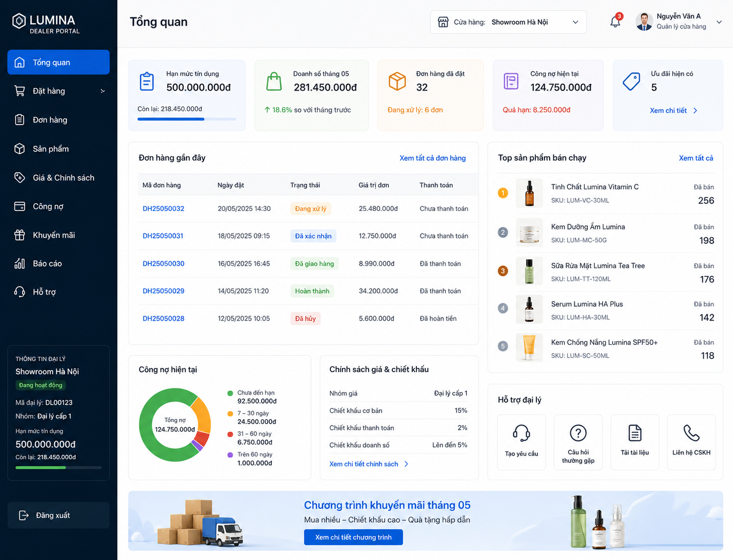Click the Lumina hexagon logo icon
This screenshot has height=560, width=733.
pyautogui.click(x=19, y=21)
